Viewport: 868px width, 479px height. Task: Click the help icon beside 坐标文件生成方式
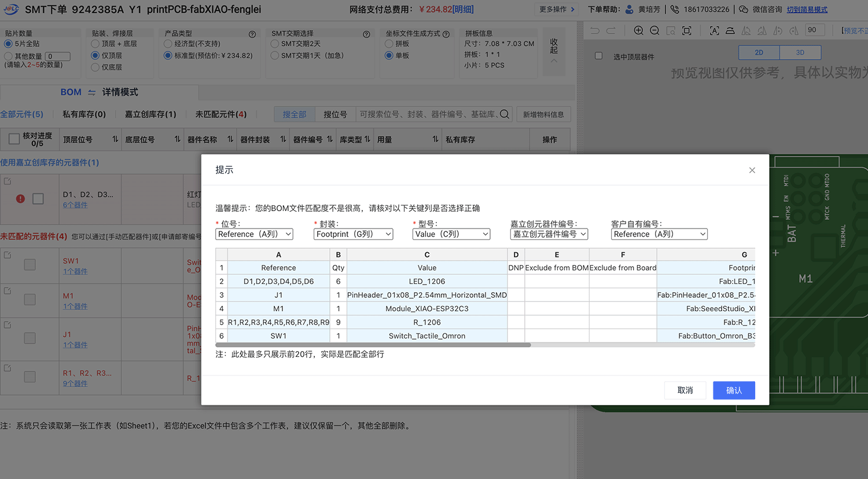[446, 34]
